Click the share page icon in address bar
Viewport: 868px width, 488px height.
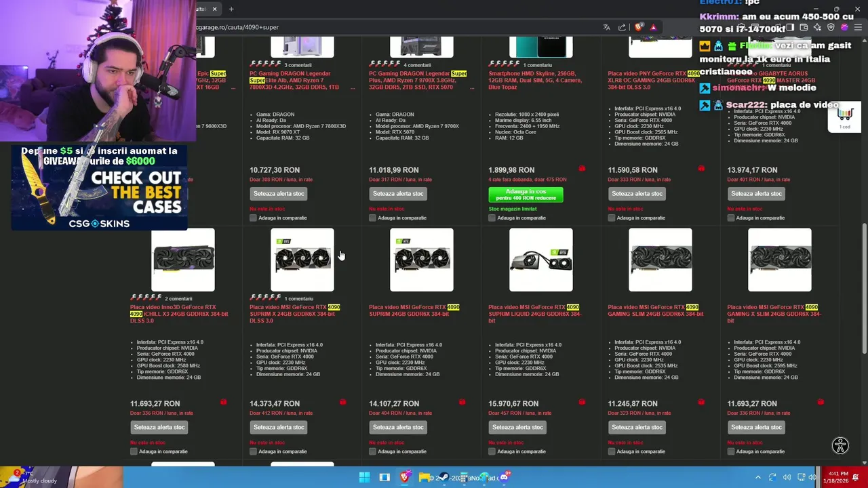point(622,27)
